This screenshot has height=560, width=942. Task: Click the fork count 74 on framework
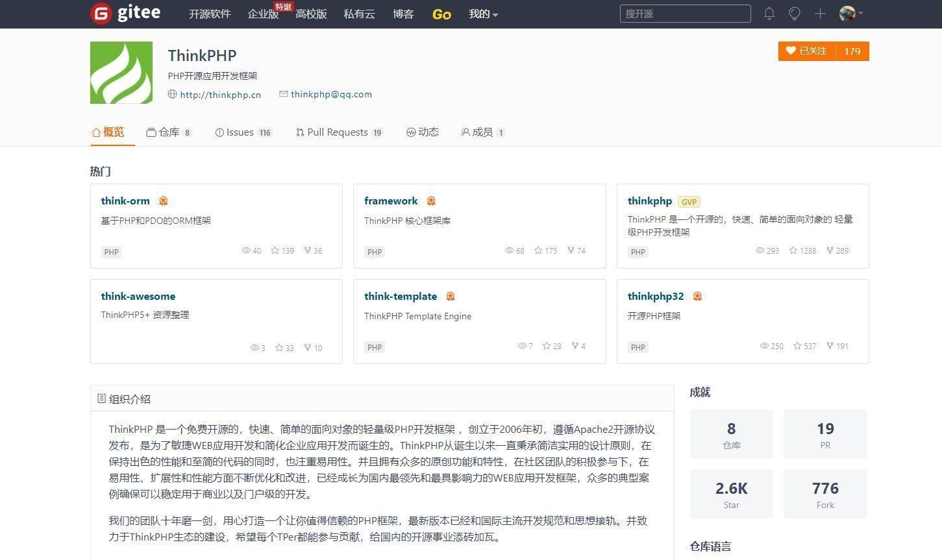coord(576,250)
